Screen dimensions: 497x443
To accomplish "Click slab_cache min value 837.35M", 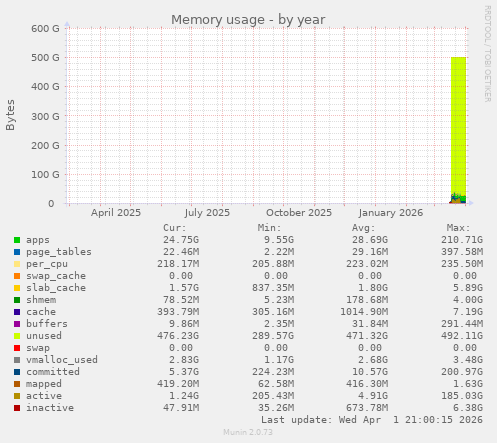I will [x=273, y=288].
